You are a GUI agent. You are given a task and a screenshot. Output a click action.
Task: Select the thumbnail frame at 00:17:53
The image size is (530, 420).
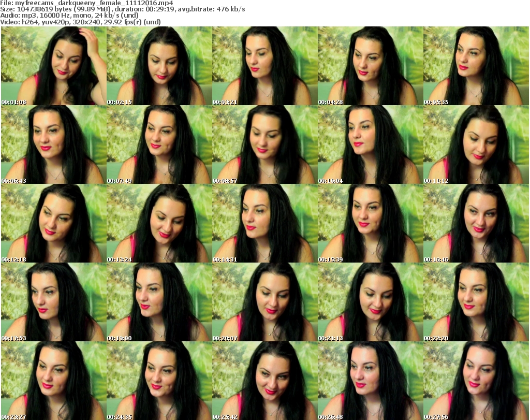point(54,302)
